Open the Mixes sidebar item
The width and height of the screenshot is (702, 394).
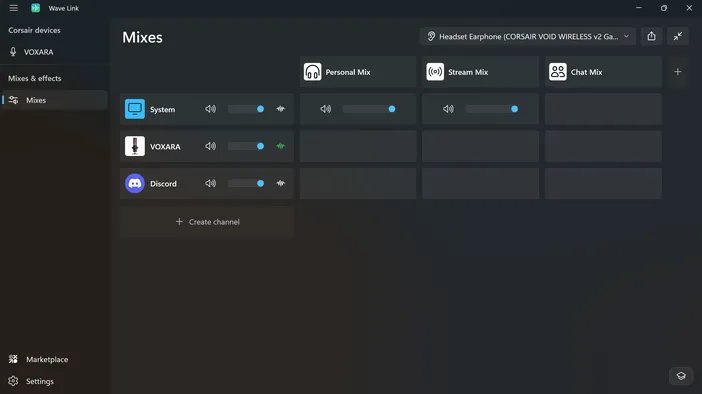pos(55,100)
